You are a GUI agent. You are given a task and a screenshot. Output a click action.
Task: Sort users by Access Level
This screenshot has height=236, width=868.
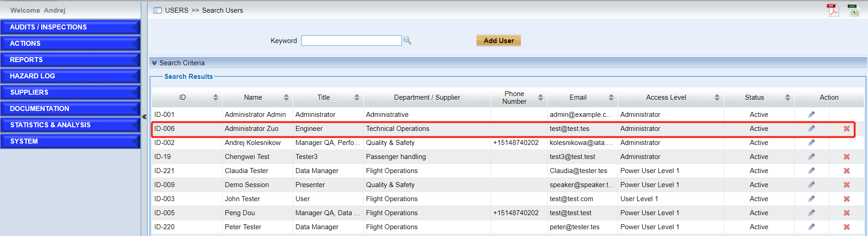(717, 97)
